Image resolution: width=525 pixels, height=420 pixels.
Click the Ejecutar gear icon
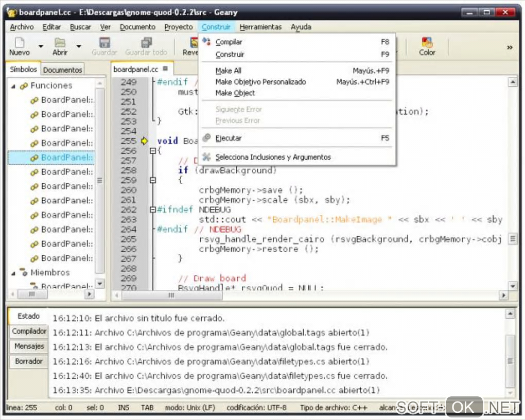click(x=207, y=137)
